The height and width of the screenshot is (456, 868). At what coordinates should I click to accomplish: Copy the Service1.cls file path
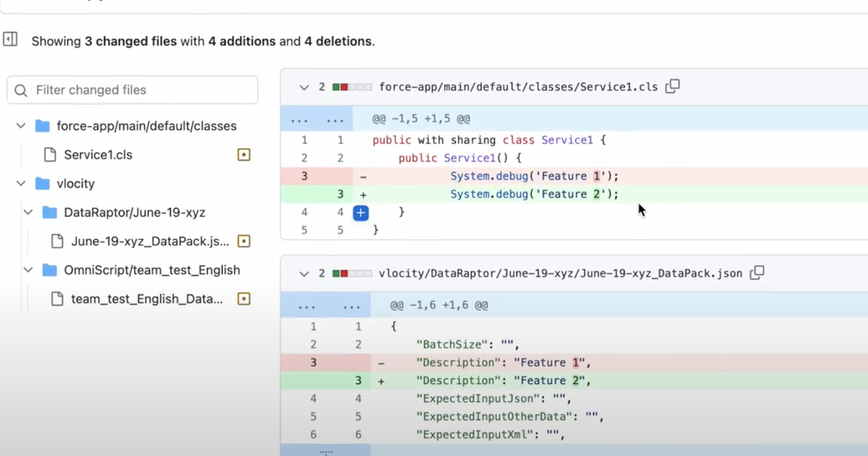pos(673,86)
